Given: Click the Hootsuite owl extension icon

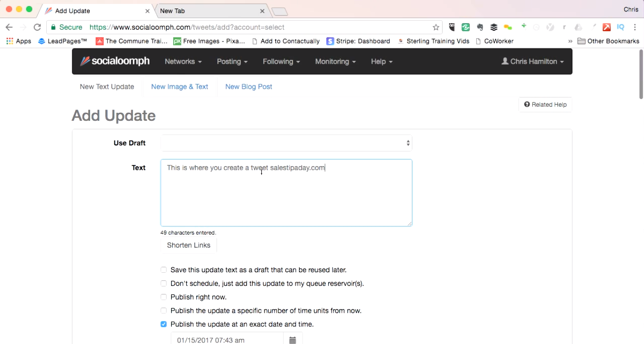Looking at the screenshot, I should coord(452,27).
